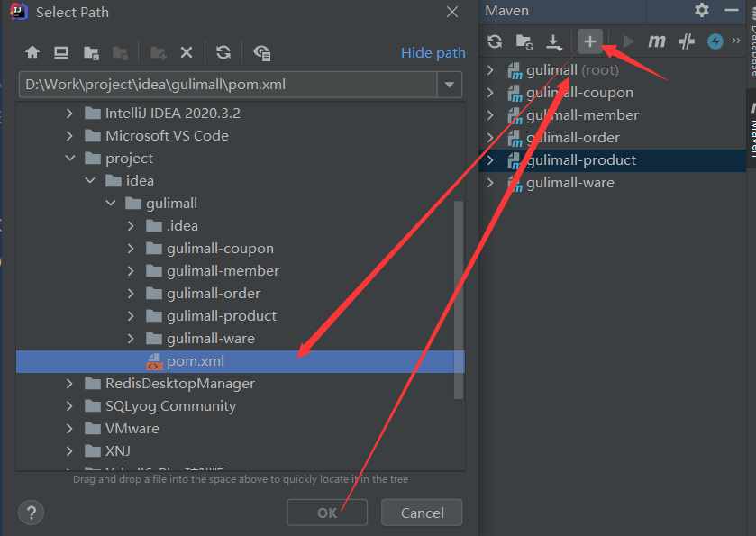Select gulimall-order Maven module

click(573, 138)
